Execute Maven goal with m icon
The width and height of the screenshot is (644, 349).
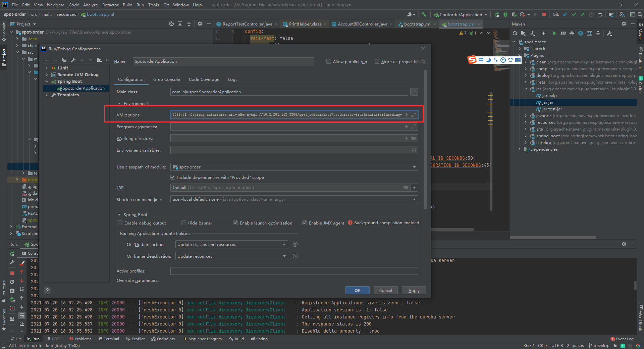pyautogui.click(x=563, y=33)
